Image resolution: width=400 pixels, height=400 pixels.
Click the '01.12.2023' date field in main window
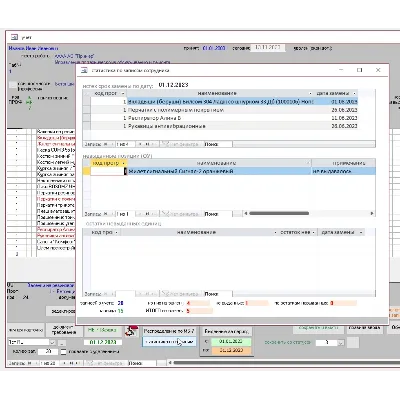(x=103, y=342)
